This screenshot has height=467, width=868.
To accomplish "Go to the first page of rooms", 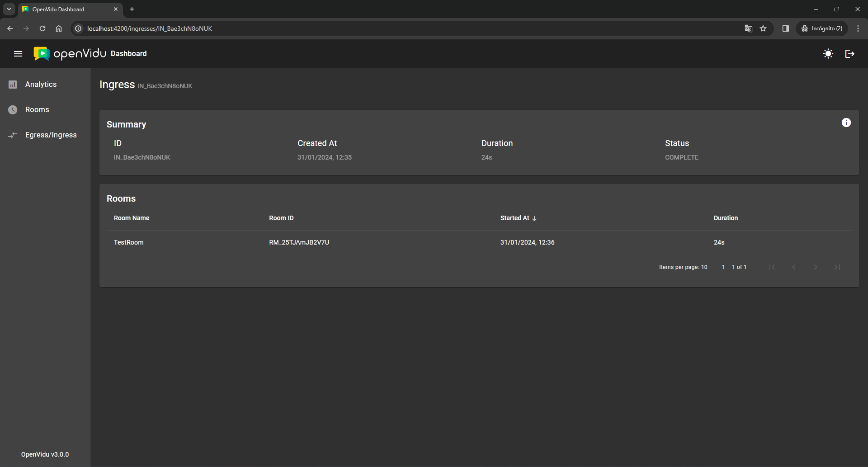I will 772,267.
